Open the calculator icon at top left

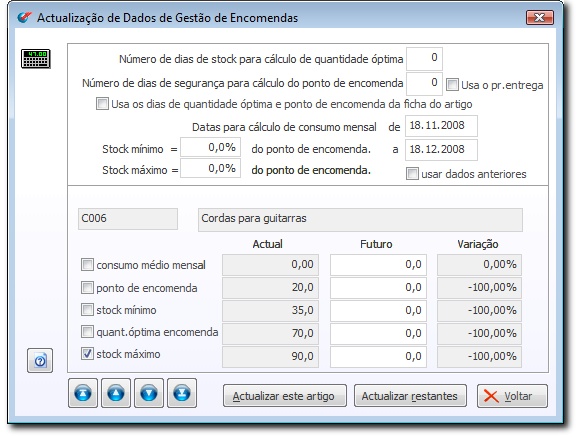tap(35, 59)
